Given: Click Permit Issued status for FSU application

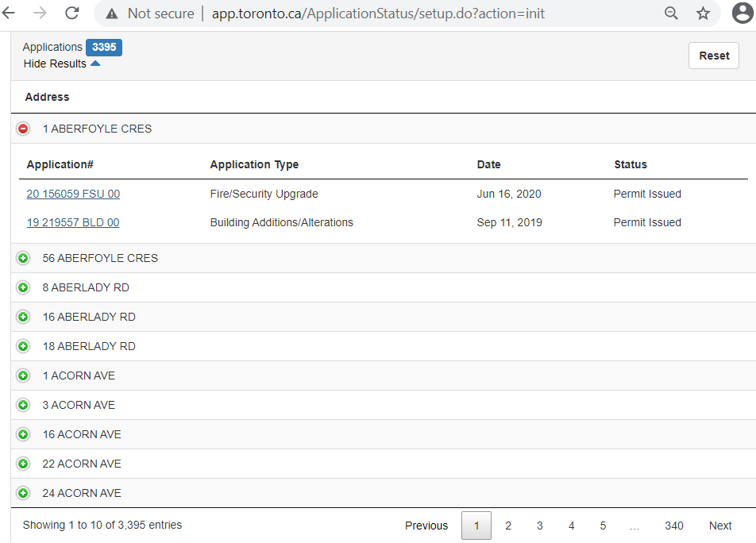Looking at the screenshot, I should click(x=647, y=194).
